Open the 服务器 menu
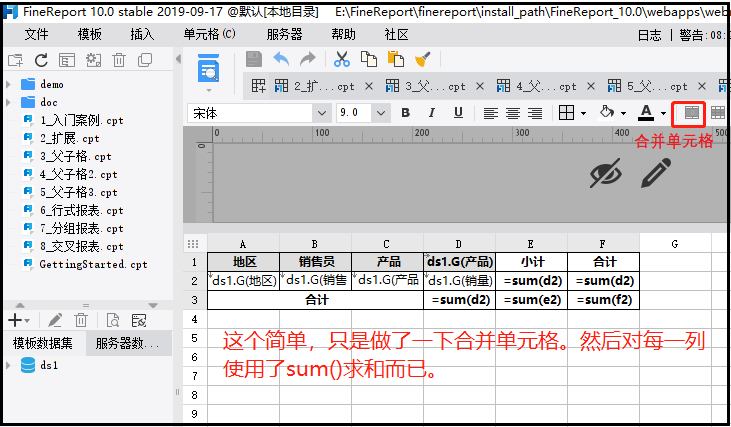Viewport: 731px width, 427px height. (x=284, y=34)
